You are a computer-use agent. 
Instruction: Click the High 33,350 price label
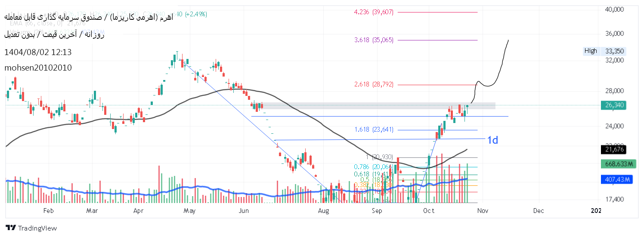point(604,51)
